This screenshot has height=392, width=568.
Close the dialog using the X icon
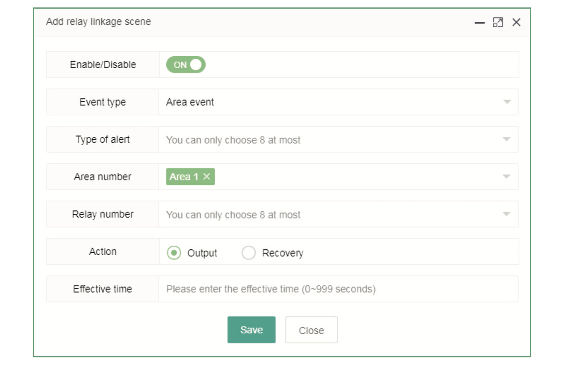pyautogui.click(x=516, y=22)
